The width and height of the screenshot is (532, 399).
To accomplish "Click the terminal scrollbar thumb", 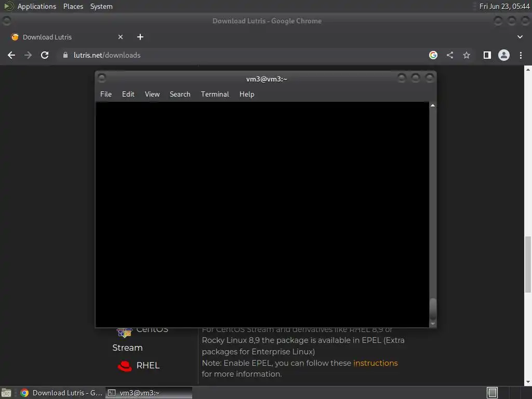I will click(433, 309).
